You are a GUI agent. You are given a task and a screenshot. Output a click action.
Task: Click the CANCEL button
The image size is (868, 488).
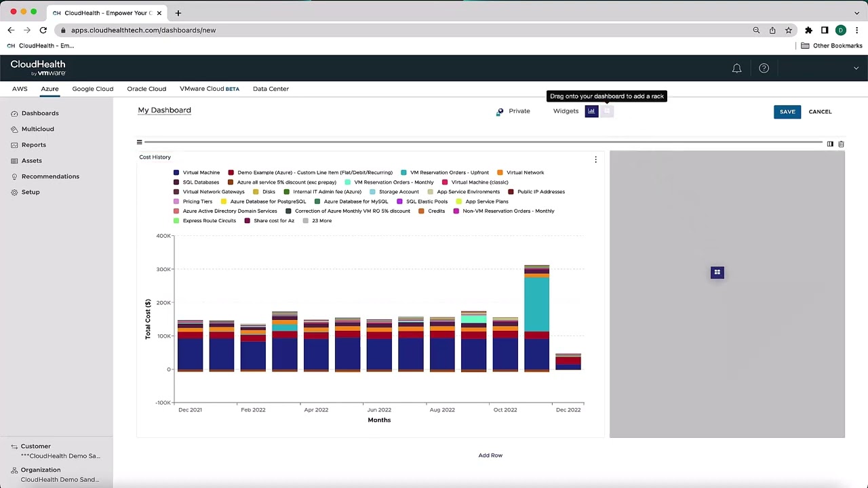pos(820,112)
